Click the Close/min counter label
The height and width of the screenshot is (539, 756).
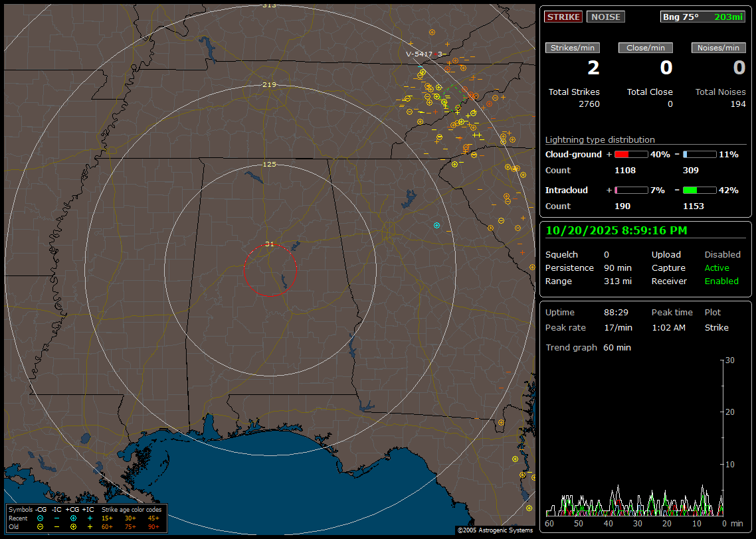pyautogui.click(x=646, y=48)
